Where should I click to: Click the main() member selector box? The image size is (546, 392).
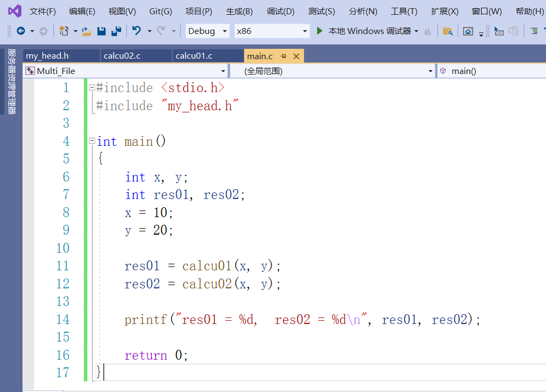click(x=492, y=71)
